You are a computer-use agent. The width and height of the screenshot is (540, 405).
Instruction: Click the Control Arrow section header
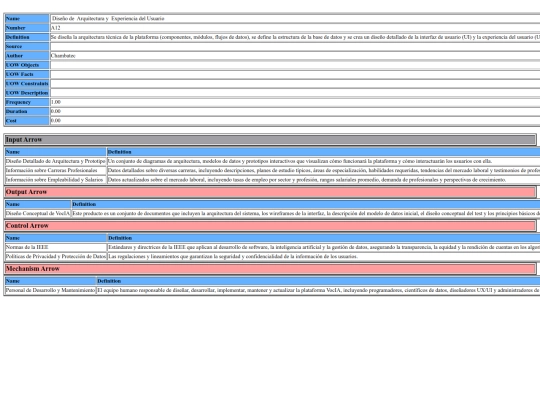(270, 226)
